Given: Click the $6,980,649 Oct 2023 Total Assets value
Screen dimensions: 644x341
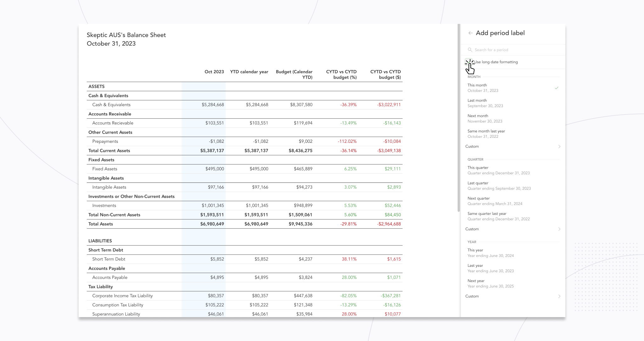Looking at the screenshot, I should click(x=212, y=224).
